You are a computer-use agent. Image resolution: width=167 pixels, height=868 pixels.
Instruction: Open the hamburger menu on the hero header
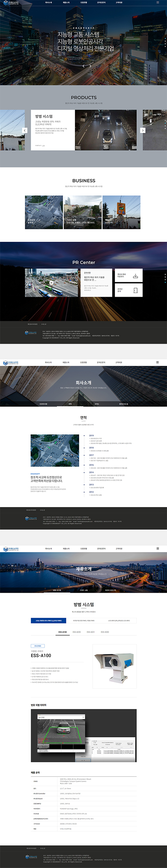click(158, 2)
